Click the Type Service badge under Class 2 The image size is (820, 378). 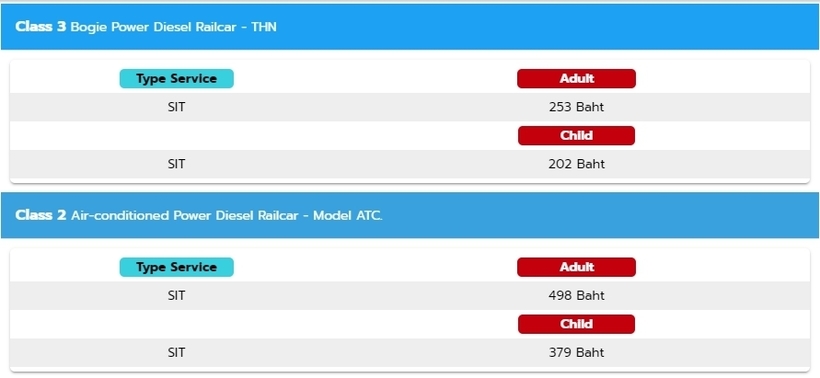[177, 267]
